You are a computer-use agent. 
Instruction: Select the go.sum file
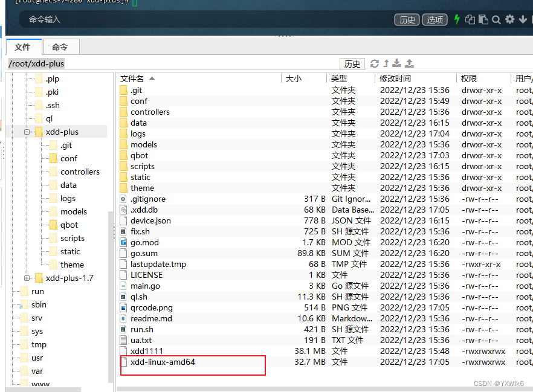144,254
